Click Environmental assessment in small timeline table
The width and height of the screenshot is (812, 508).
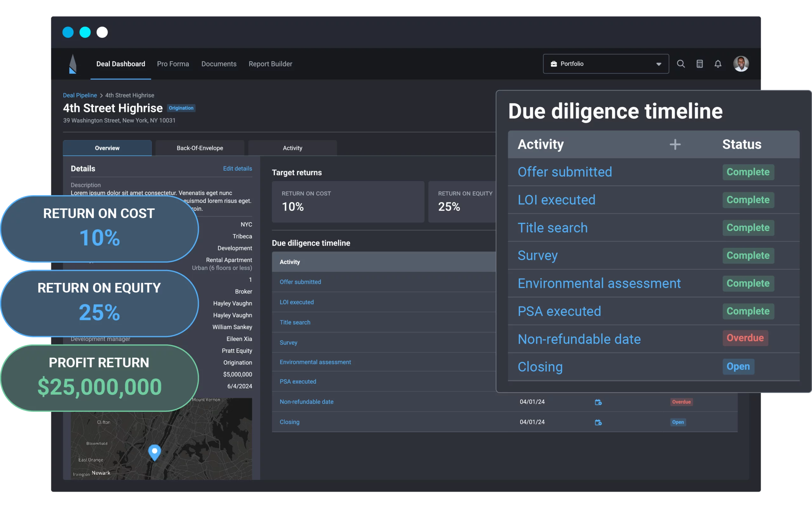coord(315,362)
